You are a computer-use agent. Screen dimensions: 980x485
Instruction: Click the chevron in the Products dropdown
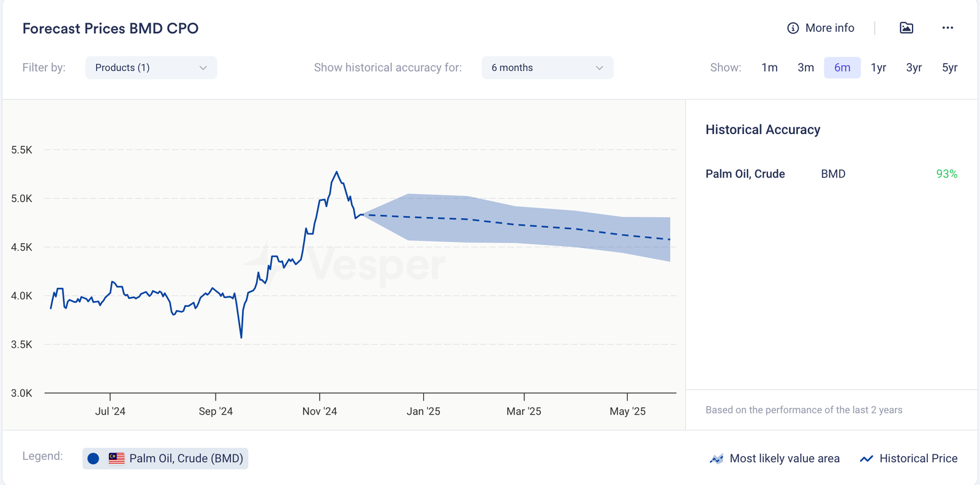coord(203,67)
